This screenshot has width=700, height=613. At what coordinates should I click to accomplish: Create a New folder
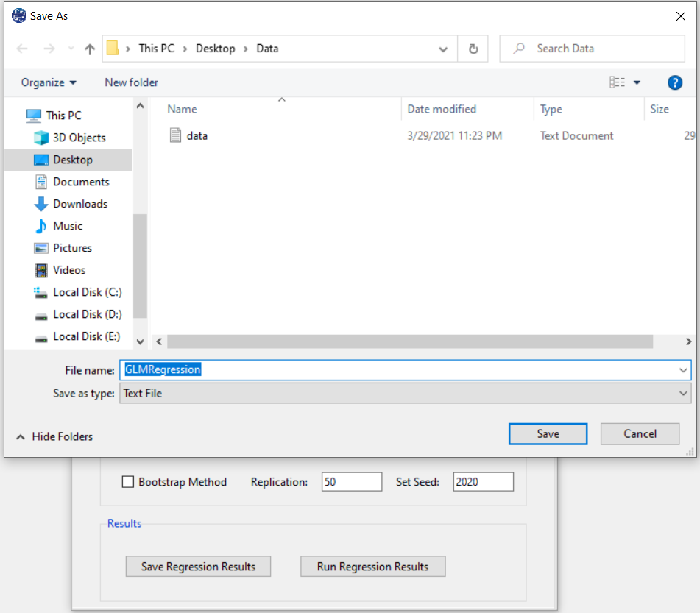[x=131, y=82]
